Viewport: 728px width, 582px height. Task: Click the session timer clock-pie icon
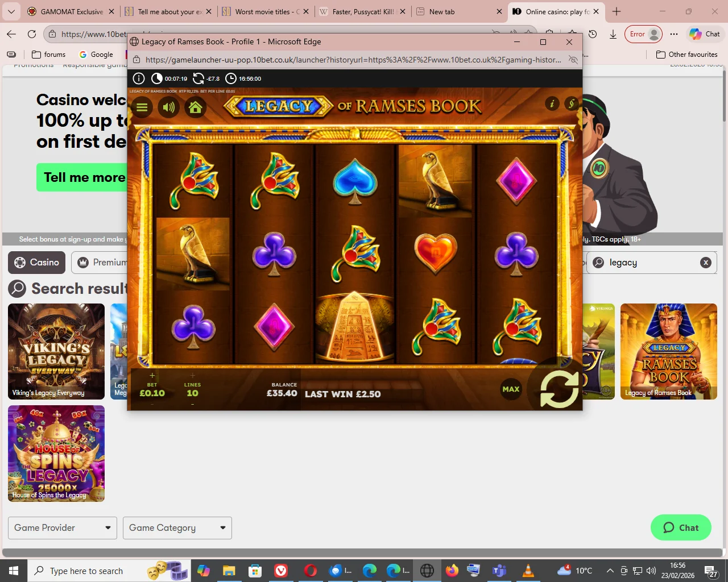click(x=157, y=78)
